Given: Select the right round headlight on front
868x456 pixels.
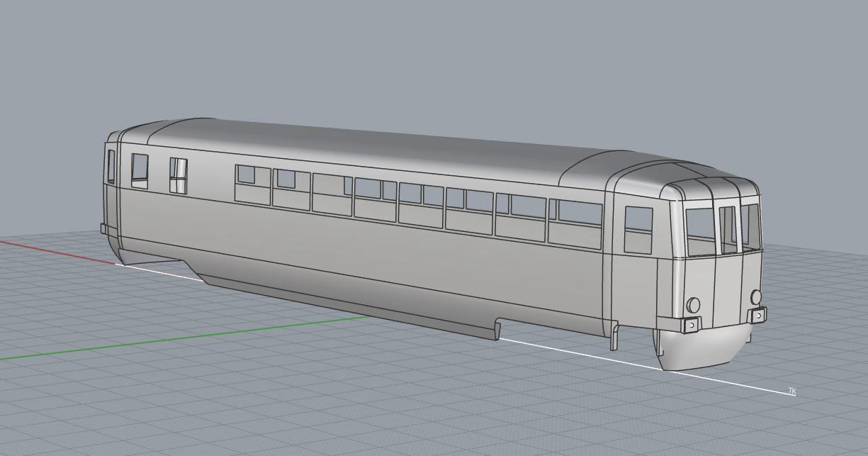Looking at the screenshot, I should point(756,297).
